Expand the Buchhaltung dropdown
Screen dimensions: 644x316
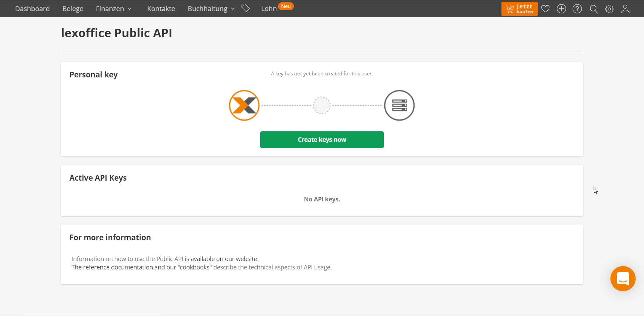coord(211,9)
